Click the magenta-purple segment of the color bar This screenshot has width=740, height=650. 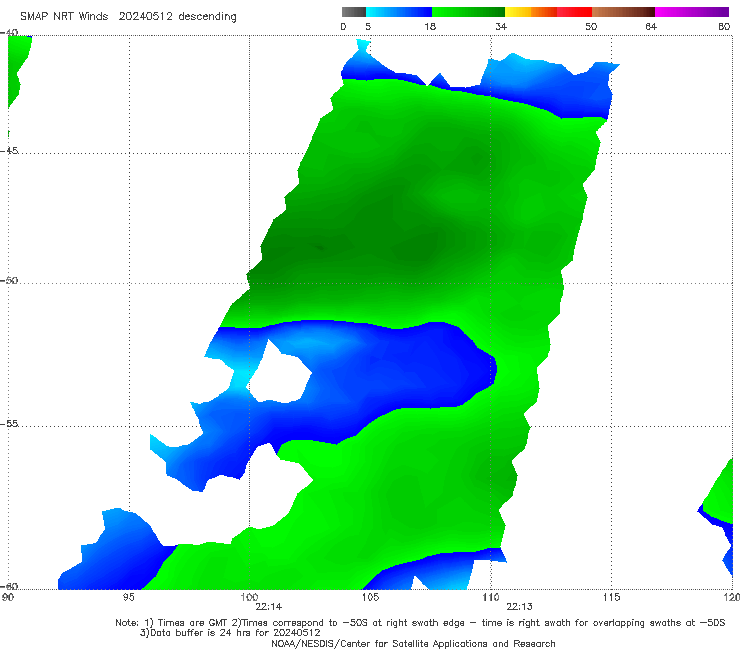[692, 12]
